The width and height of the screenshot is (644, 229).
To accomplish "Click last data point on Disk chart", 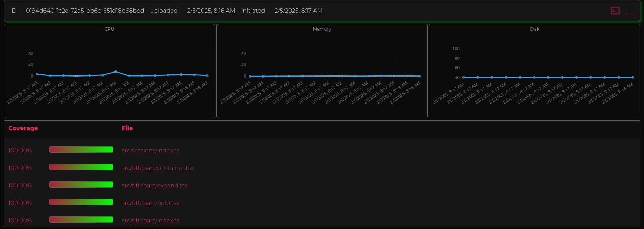I will click(x=633, y=77).
